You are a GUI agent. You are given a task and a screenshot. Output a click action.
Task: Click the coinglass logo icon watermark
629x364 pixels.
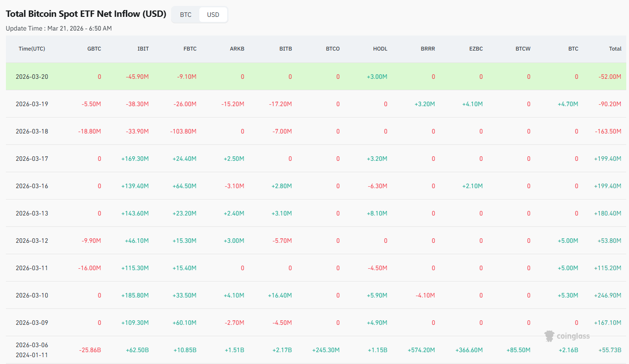click(x=550, y=336)
